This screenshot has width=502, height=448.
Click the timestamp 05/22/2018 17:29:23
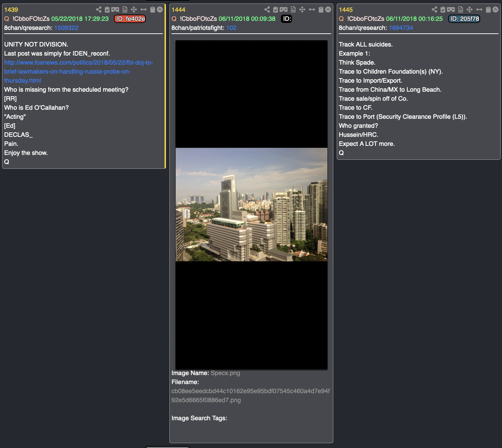(80, 19)
